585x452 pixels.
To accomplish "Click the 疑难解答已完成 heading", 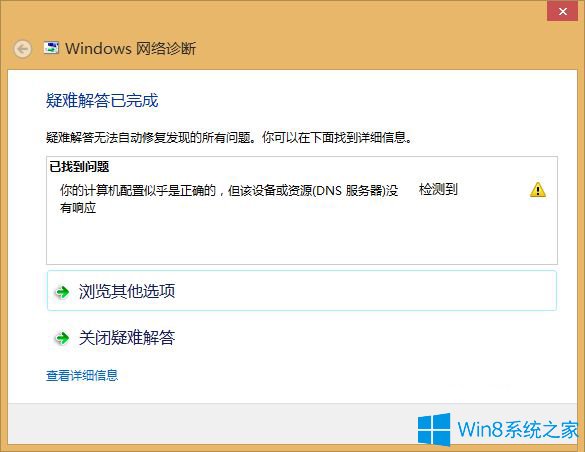I will 102,101.
